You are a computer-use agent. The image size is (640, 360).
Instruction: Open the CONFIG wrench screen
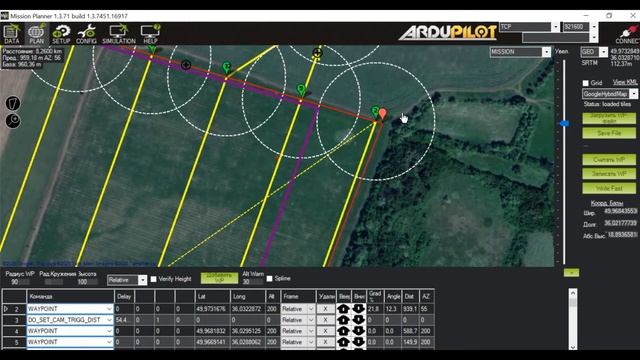coord(86,33)
